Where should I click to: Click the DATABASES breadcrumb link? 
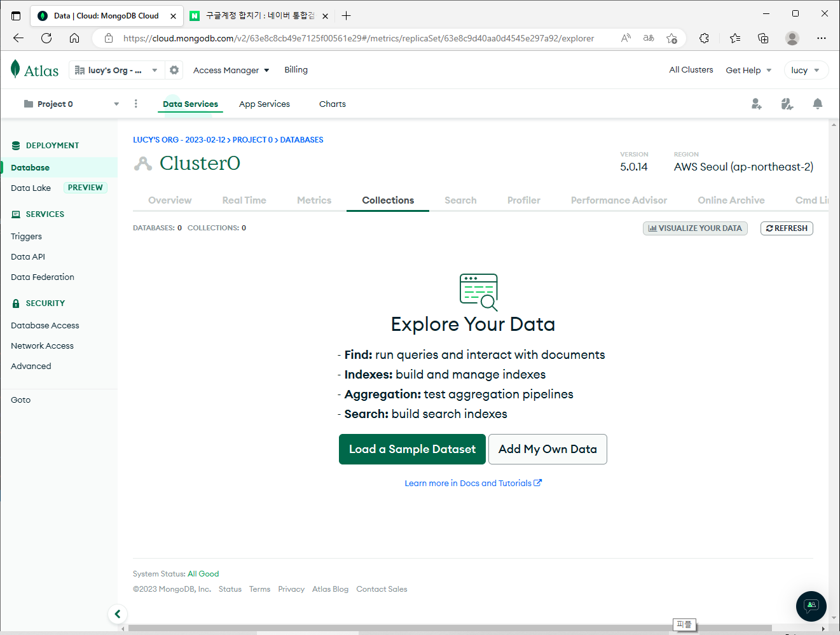tap(301, 140)
